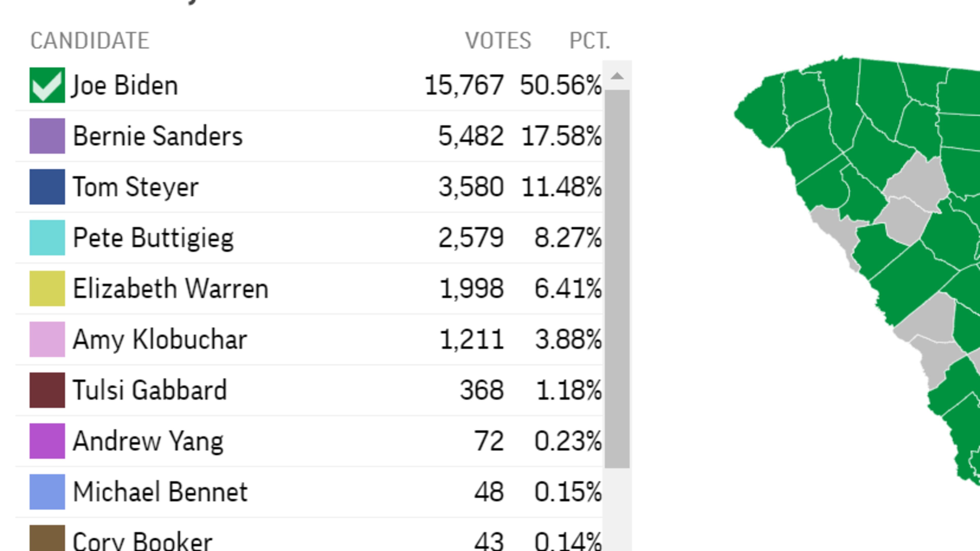Screen dimensions: 980x551
Task: Click the VOTES column header
Action: [498, 41]
